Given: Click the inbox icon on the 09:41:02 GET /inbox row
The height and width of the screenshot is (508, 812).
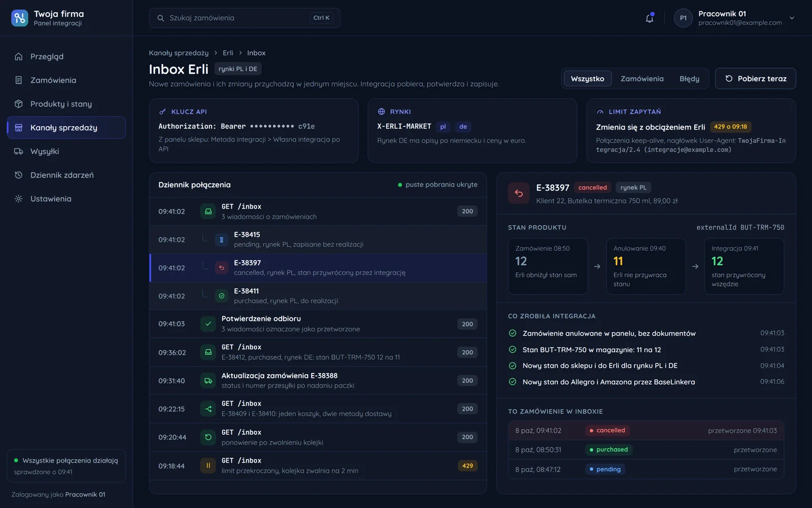Looking at the screenshot, I should [x=208, y=211].
